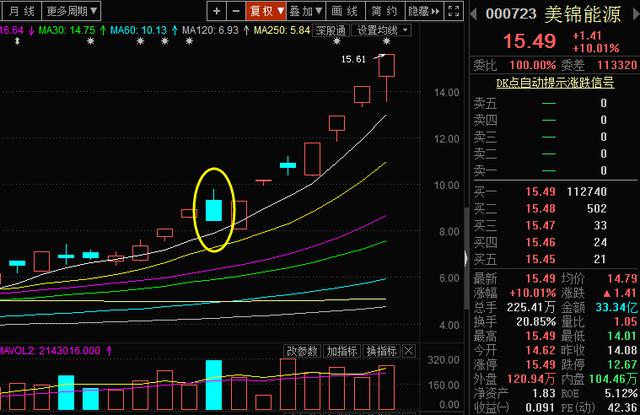This screenshot has width=640, height=415.
Task: Click the MA30: 14.75 label
Action: 67,30
